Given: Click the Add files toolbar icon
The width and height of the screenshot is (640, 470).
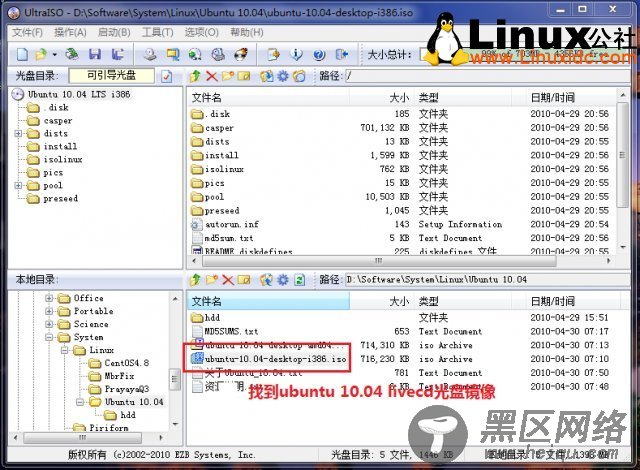Looking at the screenshot, I should [x=273, y=54].
